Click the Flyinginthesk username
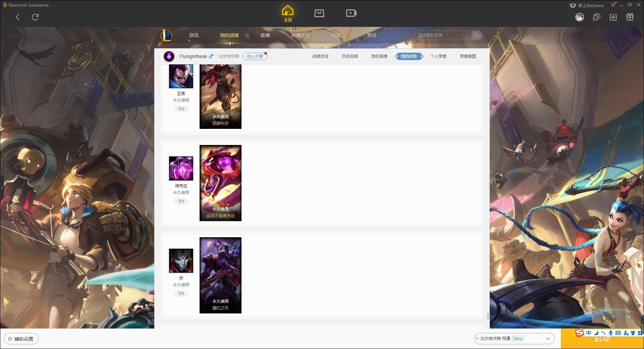The height and width of the screenshot is (349, 644). point(193,56)
